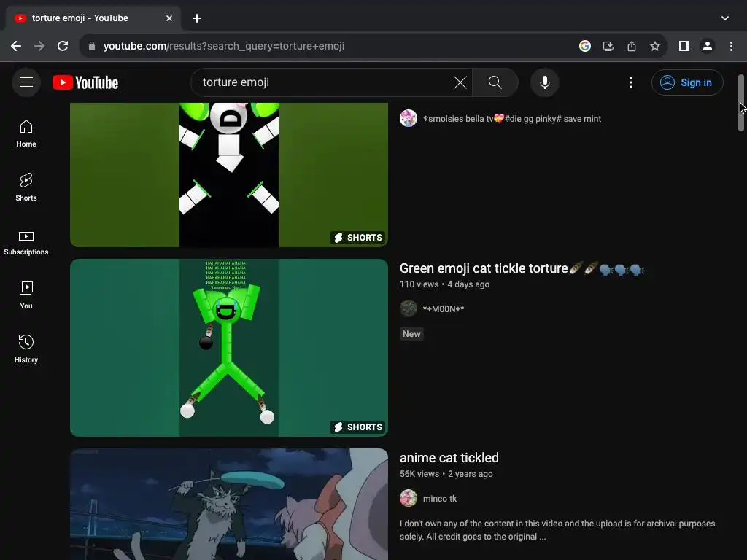
Task: Open YouTube settings three-dot menu
Action: point(631,82)
